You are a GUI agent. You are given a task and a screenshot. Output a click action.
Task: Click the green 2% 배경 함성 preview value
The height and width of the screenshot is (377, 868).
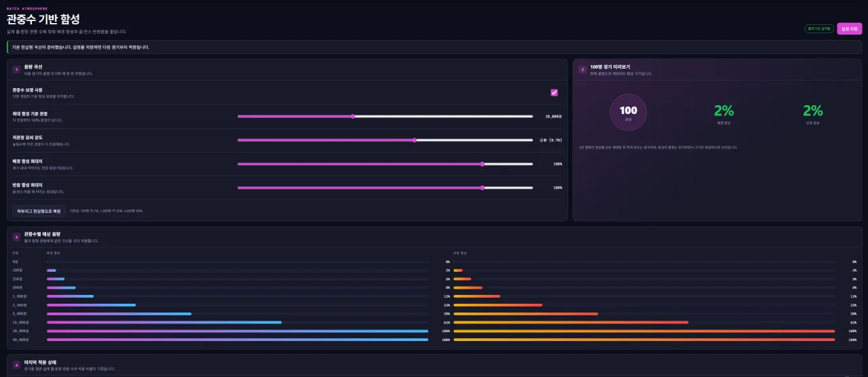pos(724,111)
